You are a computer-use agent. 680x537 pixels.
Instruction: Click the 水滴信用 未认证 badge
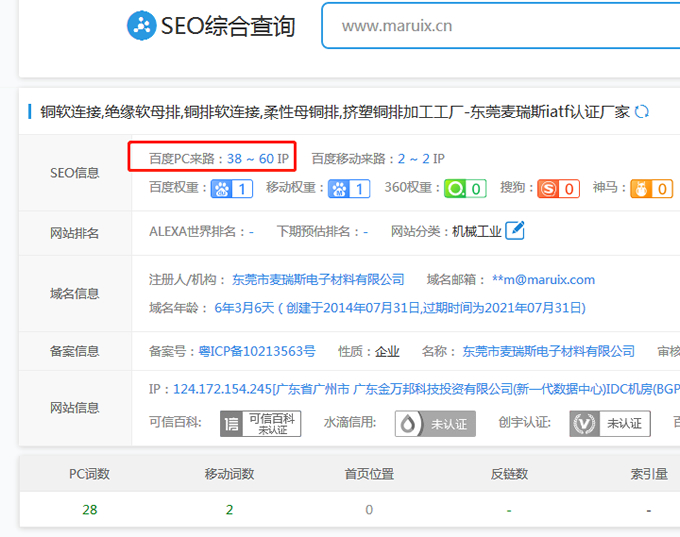pos(435,423)
